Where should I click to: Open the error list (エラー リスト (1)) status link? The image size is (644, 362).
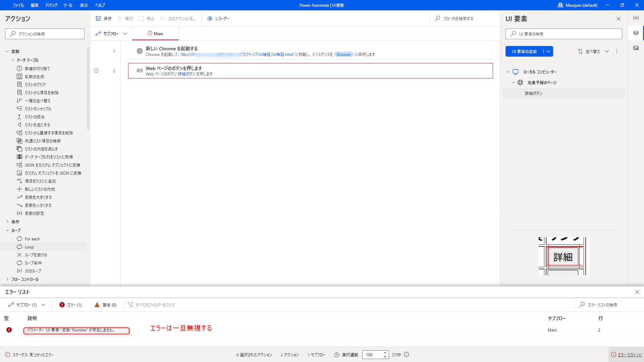[x=626, y=355]
